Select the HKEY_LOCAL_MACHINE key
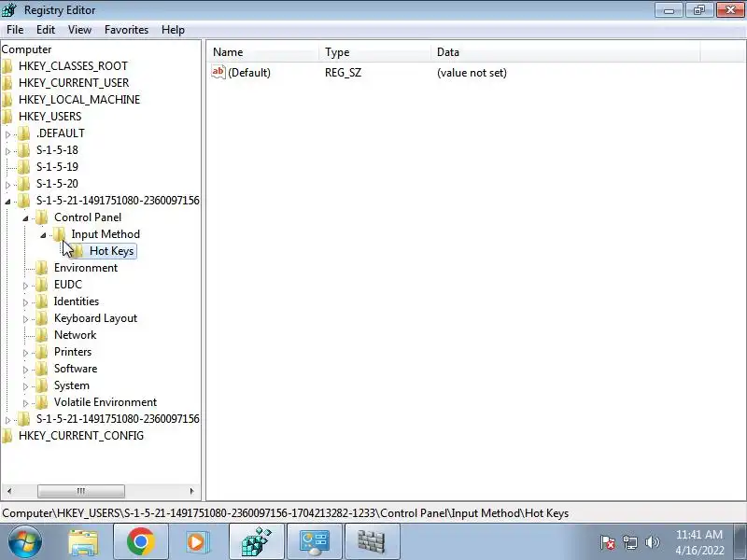747x560 pixels. click(79, 100)
